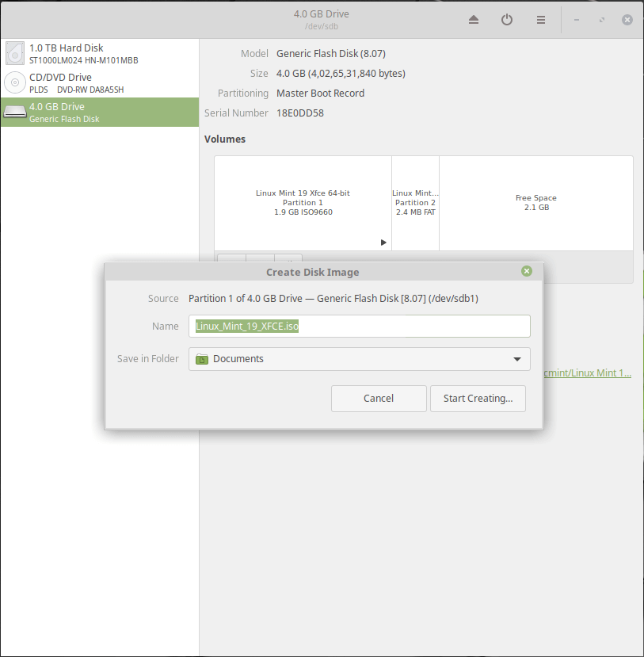Click the 1.0 TB Hard Disk icon
The width and height of the screenshot is (644, 657).
[x=15, y=54]
